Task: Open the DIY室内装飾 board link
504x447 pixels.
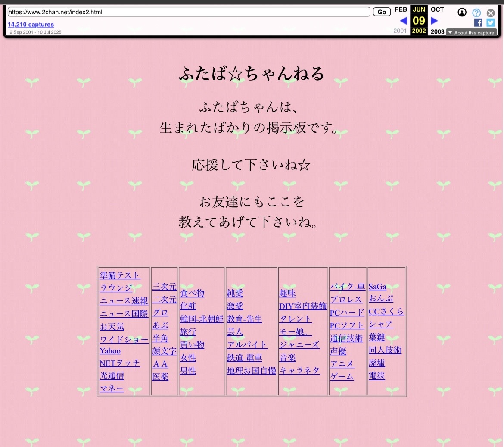Action: (303, 306)
